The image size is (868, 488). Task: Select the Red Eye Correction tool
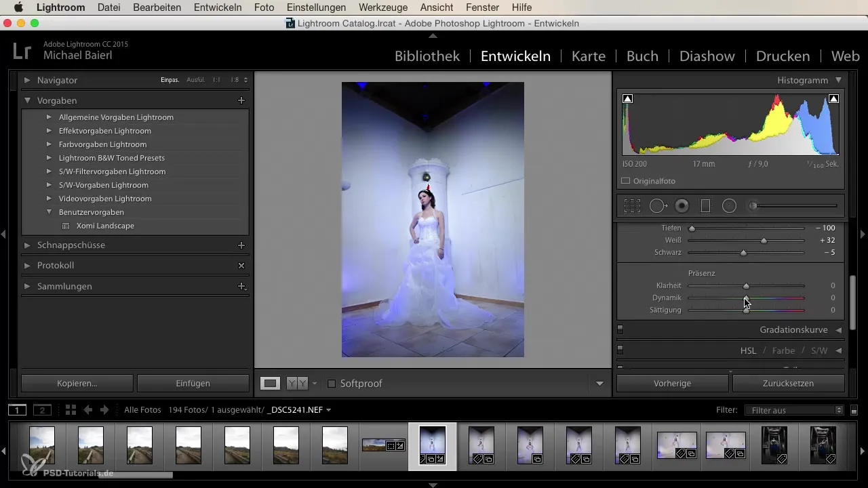(682, 206)
